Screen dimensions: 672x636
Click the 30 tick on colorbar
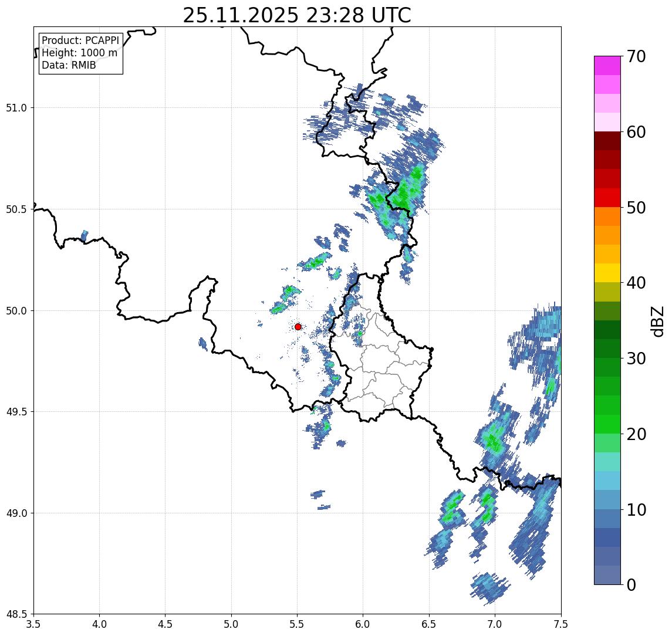click(x=636, y=358)
